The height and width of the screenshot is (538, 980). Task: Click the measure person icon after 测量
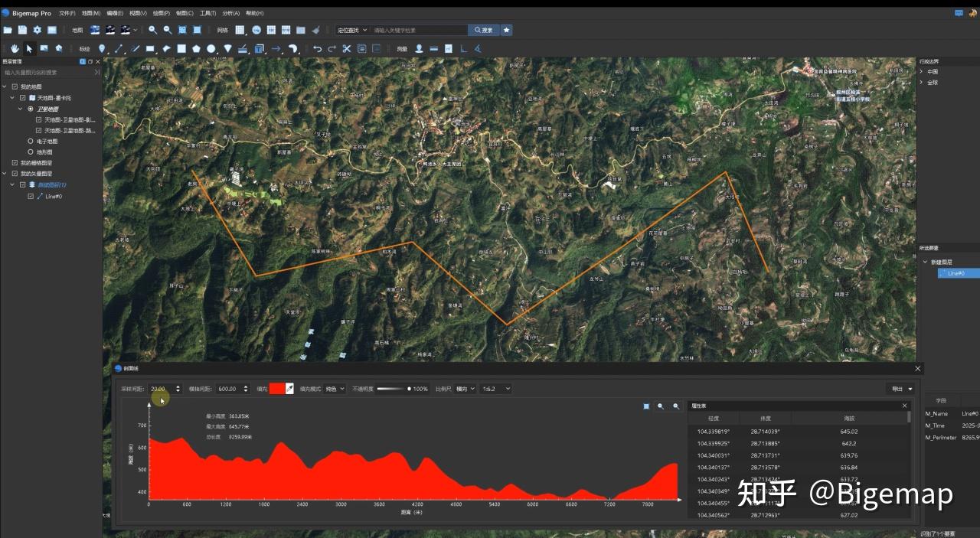coord(419,48)
